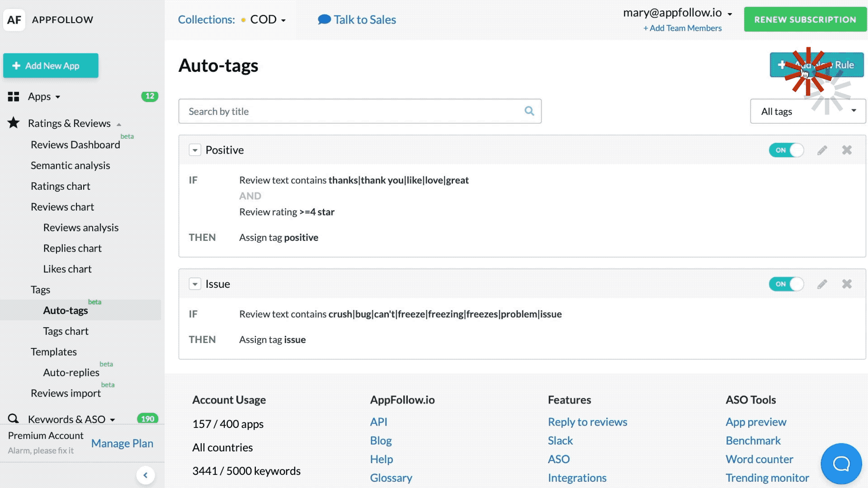868x488 pixels.
Task: Turn off the Issue rule toggle
Action: (x=786, y=284)
